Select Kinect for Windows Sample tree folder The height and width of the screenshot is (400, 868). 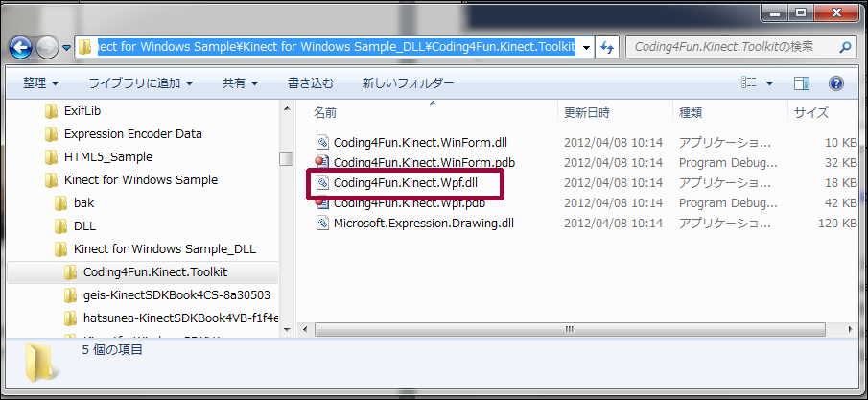[x=141, y=180]
